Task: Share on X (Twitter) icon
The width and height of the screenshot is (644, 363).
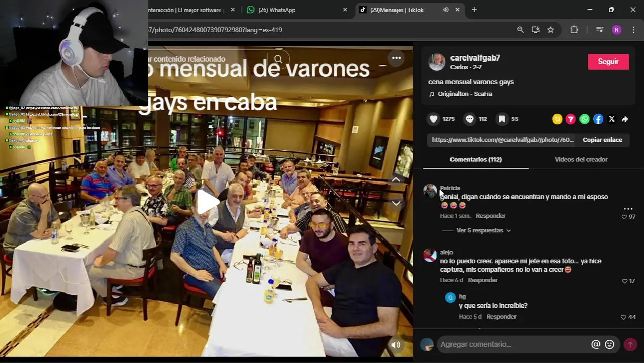Action: (612, 119)
